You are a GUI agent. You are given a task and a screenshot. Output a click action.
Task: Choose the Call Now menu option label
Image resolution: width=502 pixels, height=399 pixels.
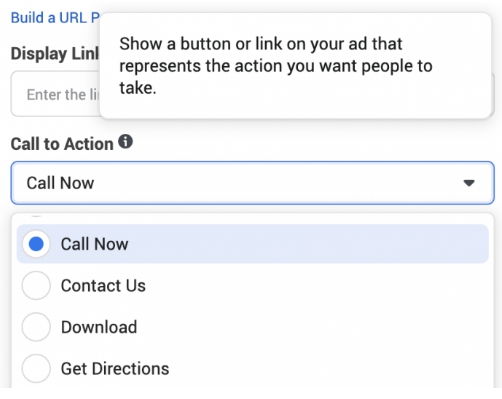tap(94, 244)
